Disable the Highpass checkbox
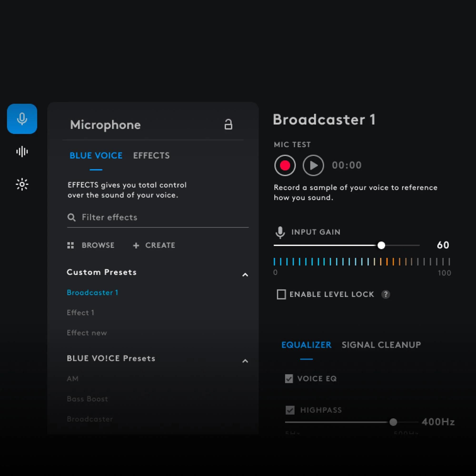This screenshot has width=476, height=476. [290, 410]
